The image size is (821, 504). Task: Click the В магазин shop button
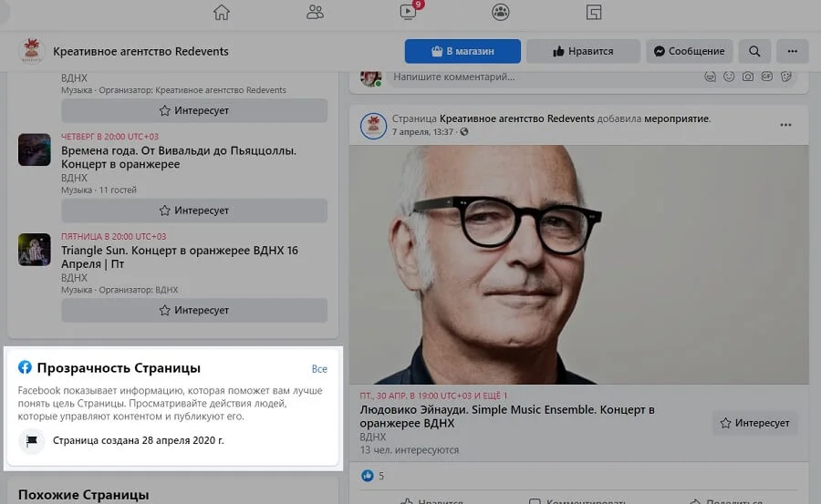[x=462, y=51]
